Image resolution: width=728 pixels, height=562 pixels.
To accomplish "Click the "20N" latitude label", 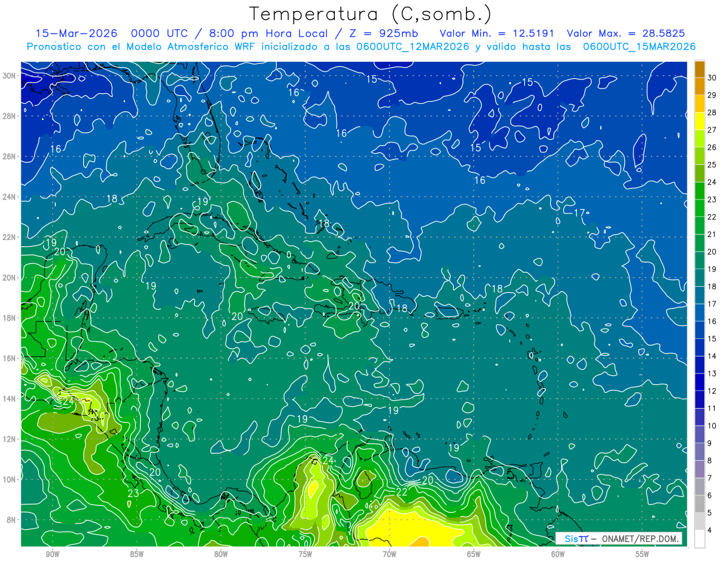I will (x=10, y=278).
